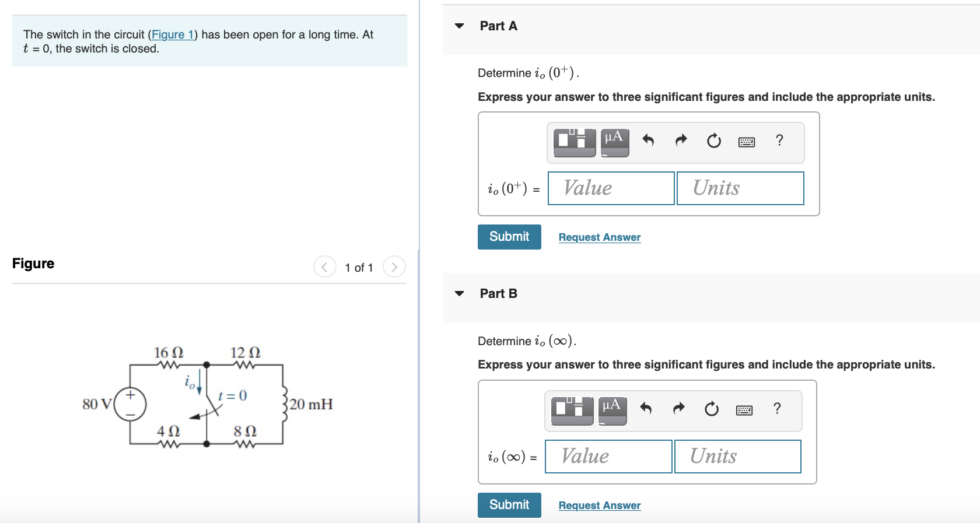Screen dimensions: 980x523
Task: Open the μA units palette in Part B
Action: (x=611, y=409)
